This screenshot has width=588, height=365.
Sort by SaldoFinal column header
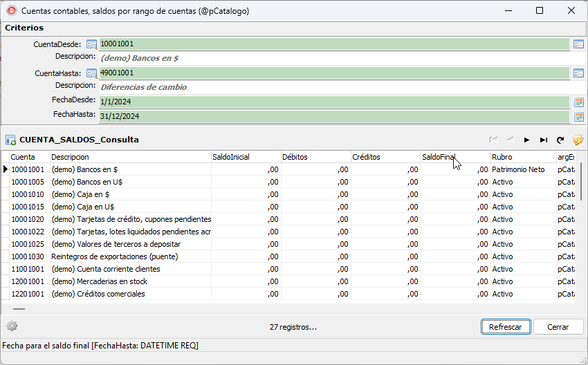pos(455,157)
